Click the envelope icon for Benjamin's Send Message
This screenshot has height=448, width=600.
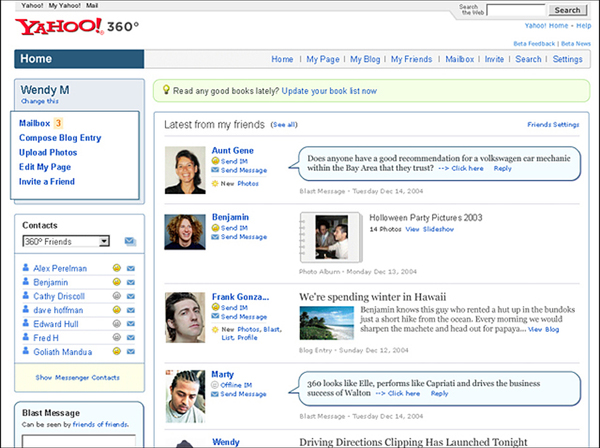(x=215, y=237)
